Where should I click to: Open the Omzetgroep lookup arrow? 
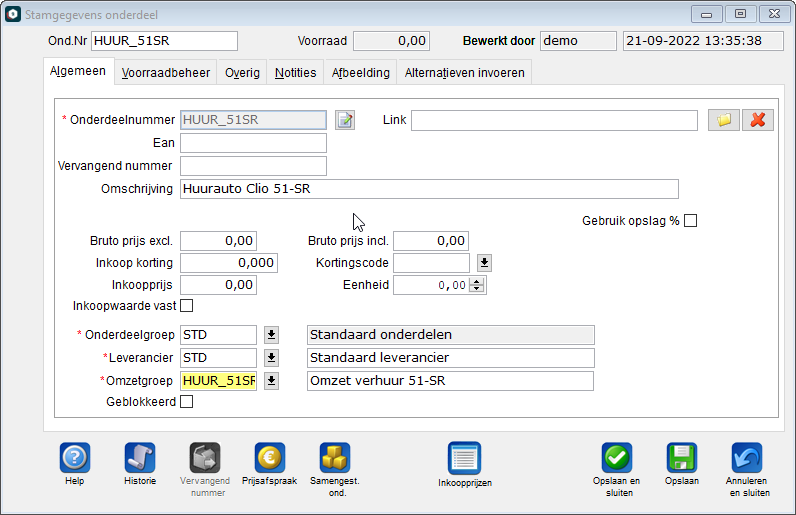click(x=272, y=381)
